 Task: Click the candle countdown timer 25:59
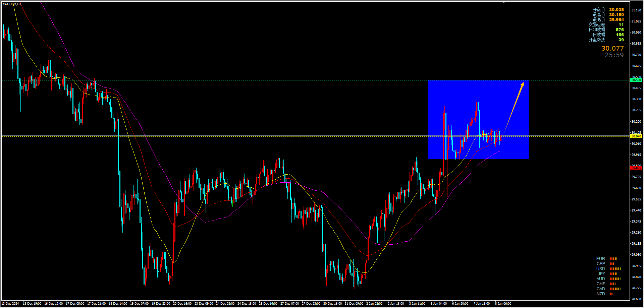coord(614,55)
